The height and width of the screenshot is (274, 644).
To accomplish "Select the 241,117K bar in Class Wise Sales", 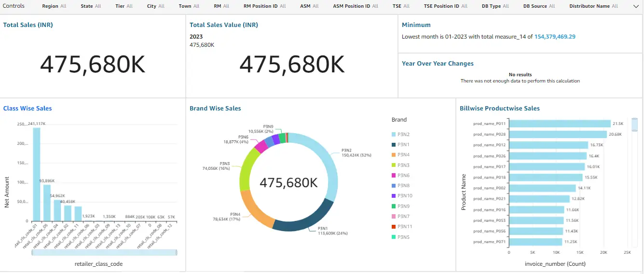I will (37, 174).
